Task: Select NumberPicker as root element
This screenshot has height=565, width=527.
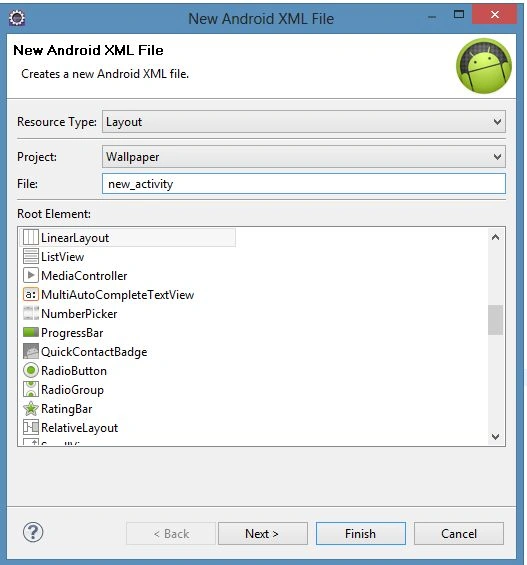Action: pos(79,314)
